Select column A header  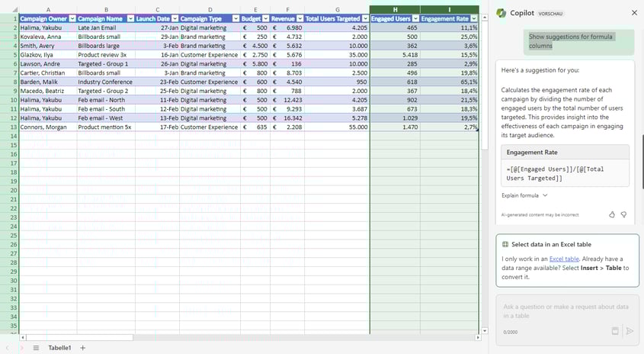tap(48, 9)
